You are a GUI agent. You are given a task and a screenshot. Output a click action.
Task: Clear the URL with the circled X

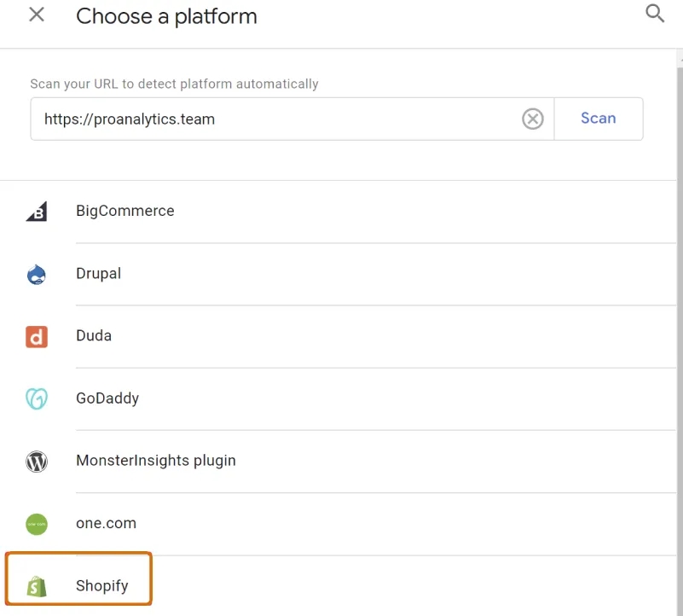click(532, 119)
